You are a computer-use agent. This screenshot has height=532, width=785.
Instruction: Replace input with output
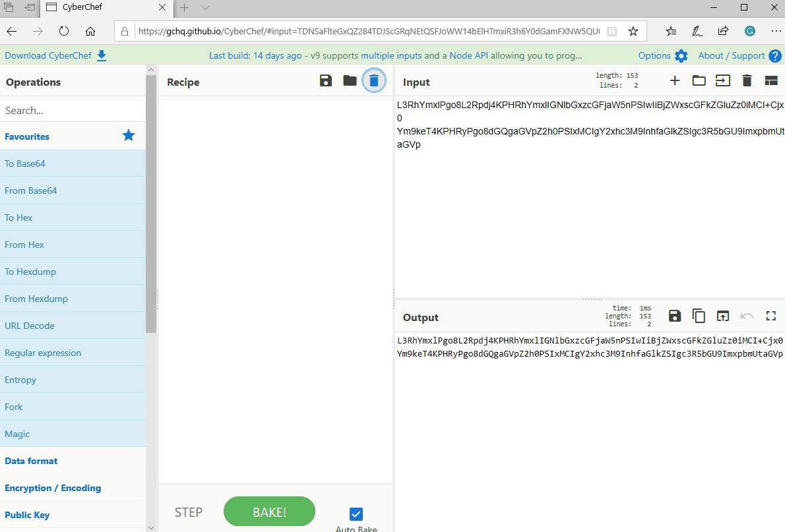pos(723,316)
